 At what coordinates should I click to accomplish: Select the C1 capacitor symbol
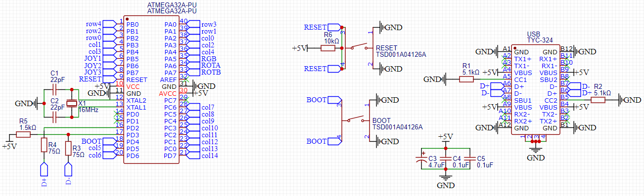point(54,89)
